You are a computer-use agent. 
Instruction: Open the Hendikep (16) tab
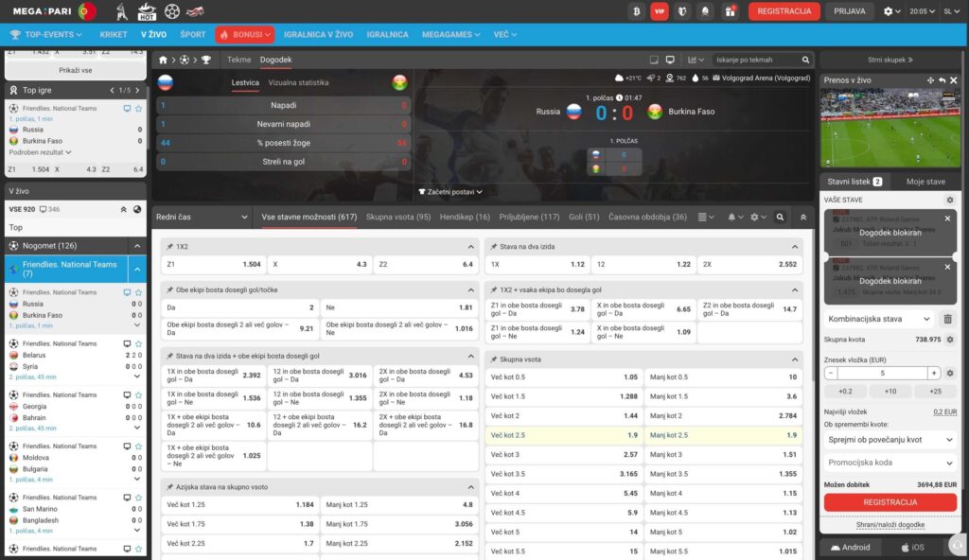465,217
